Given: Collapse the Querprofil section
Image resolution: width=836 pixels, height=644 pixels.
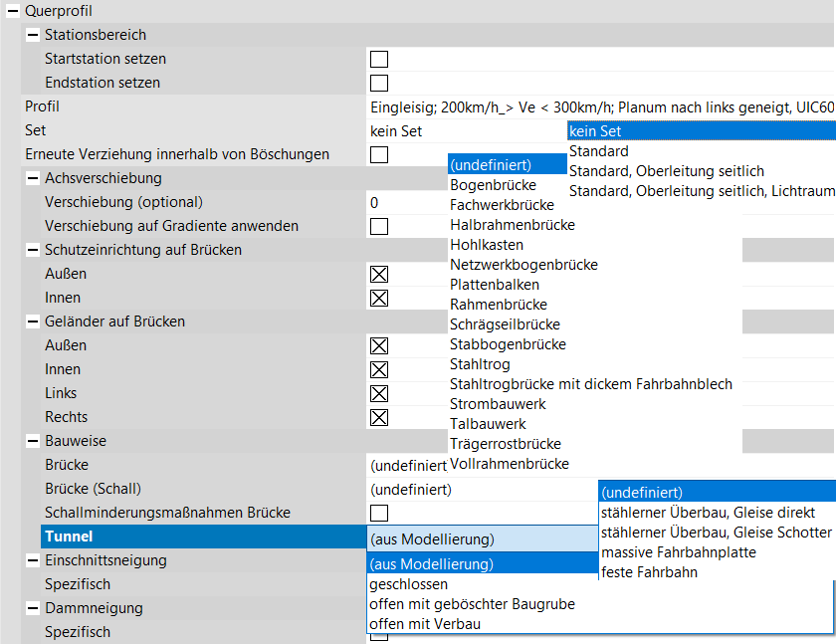Looking at the screenshot, I should click(x=13, y=11).
